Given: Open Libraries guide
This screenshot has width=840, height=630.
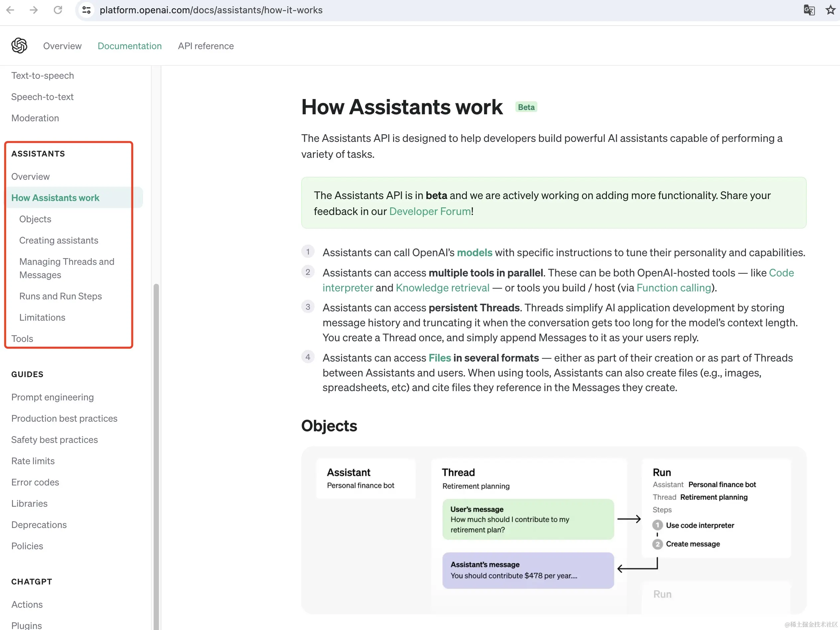Looking at the screenshot, I should (x=29, y=503).
